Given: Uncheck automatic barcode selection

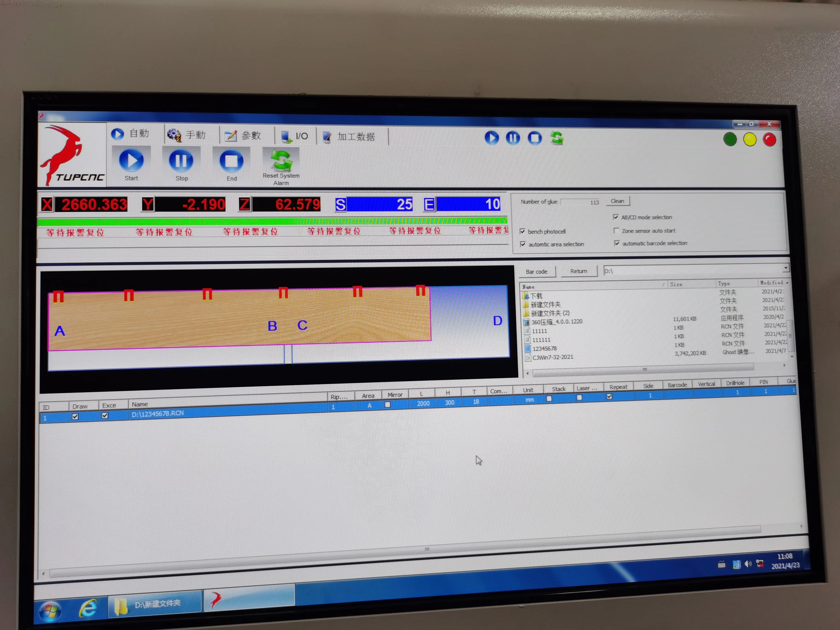Looking at the screenshot, I should coord(617,243).
